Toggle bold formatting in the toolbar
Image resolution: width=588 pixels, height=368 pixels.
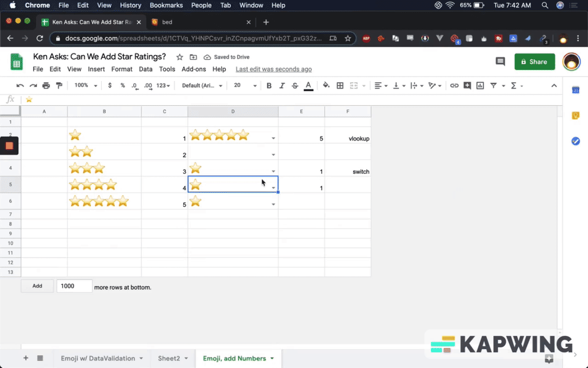click(x=269, y=86)
